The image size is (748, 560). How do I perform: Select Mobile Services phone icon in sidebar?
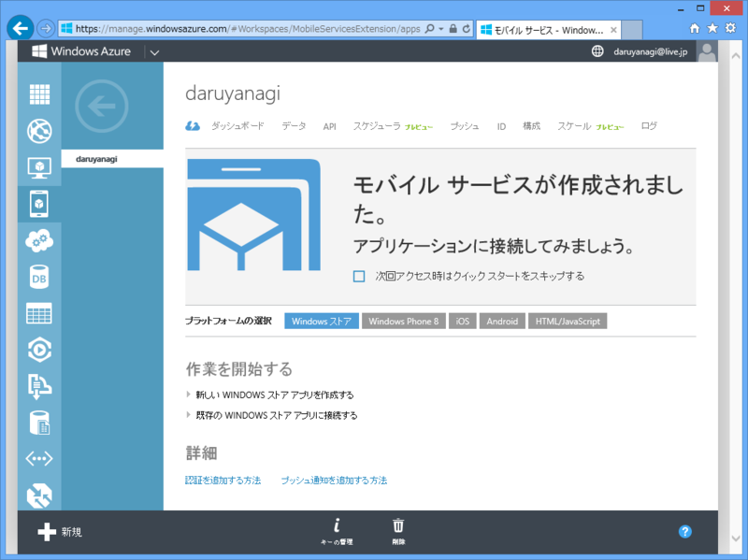point(39,204)
